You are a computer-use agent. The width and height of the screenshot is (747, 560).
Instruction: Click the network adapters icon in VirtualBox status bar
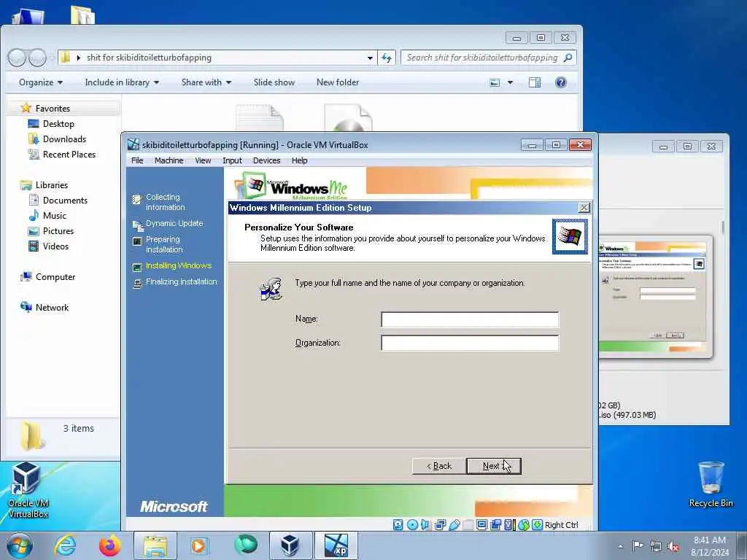click(x=440, y=525)
